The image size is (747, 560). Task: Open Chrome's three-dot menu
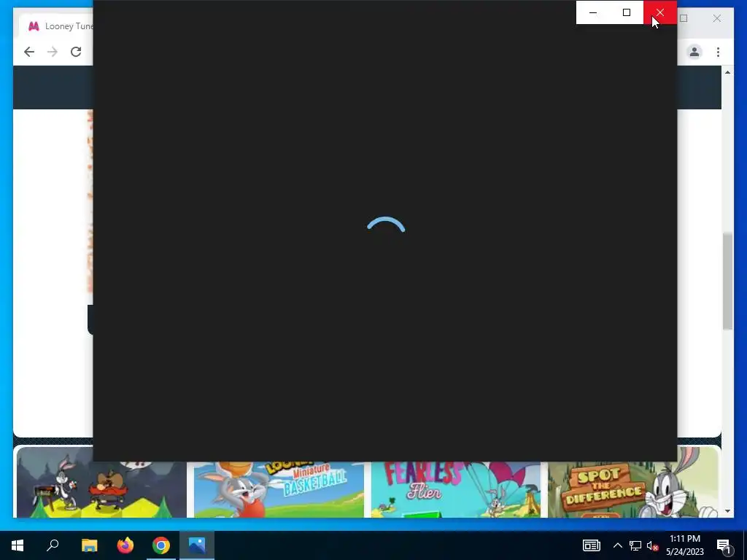[x=718, y=52]
